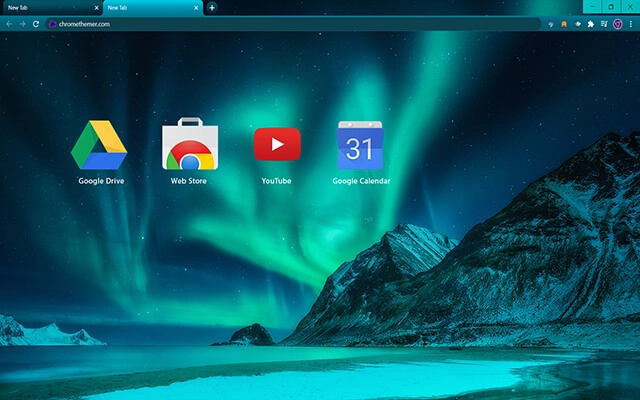This screenshot has width=640, height=400.
Task: Open the YouTube app shortcut
Action: coord(277,144)
